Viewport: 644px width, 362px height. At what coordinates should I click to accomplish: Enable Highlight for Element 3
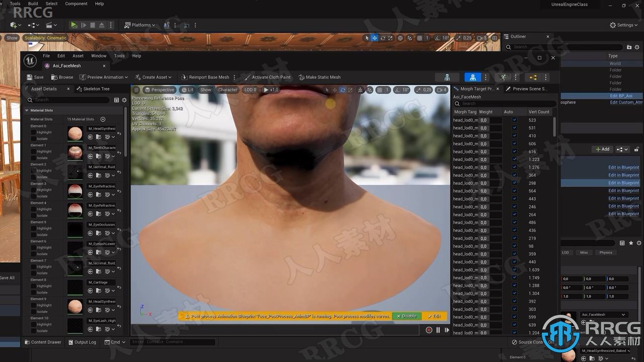(34, 190)
